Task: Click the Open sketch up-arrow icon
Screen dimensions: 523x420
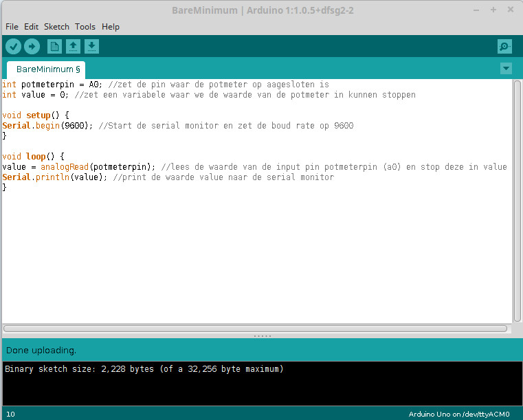Action: coord(73,46)
